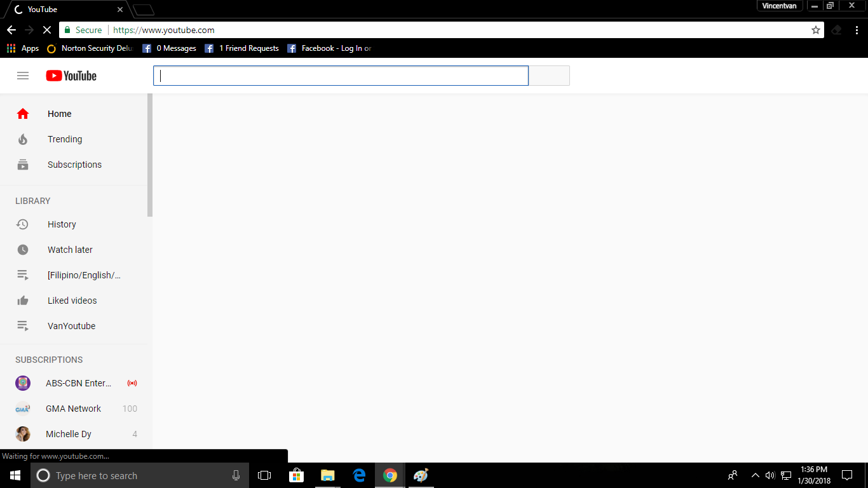Open the Norton Security bookmark
Screen dimensions: 868x488
click(x=90, y=48)
